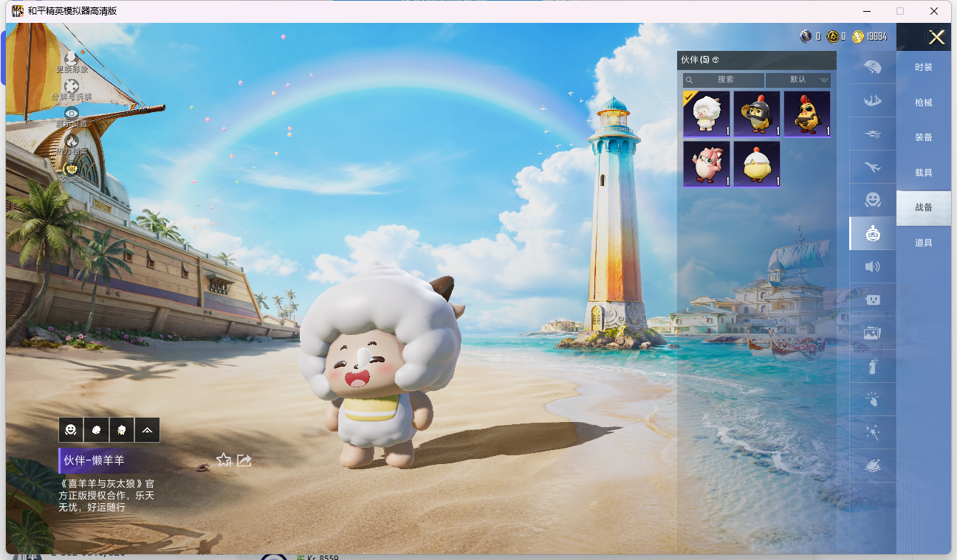Close the inventory with the X button
Screen dimensions: 957x560
[936, 38]
